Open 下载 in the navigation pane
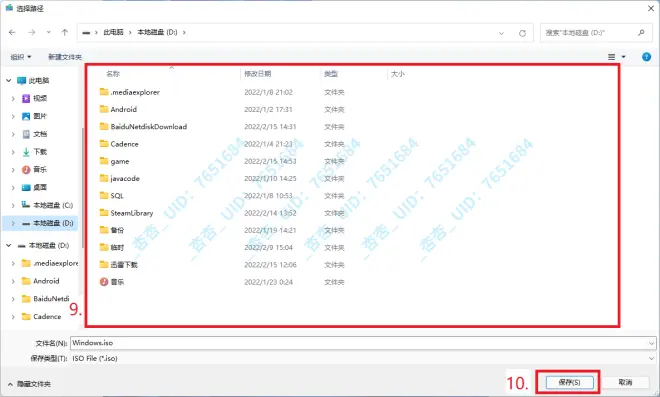 tap(40, 152)
